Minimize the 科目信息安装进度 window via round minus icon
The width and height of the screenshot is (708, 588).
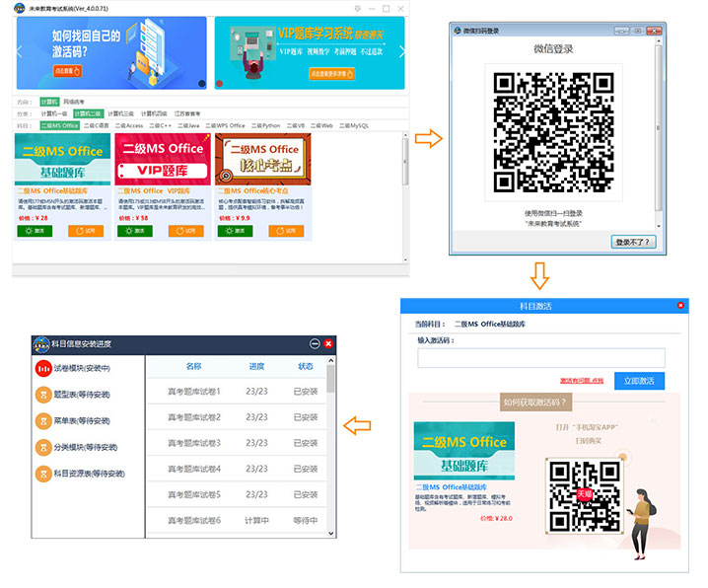pos(315,343)
